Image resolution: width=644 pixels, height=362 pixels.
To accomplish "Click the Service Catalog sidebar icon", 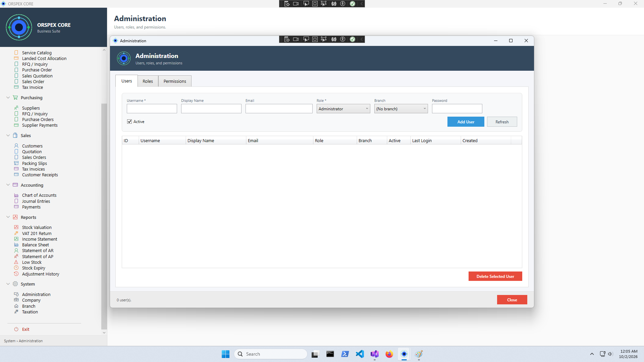I will [x=16, y=53].
